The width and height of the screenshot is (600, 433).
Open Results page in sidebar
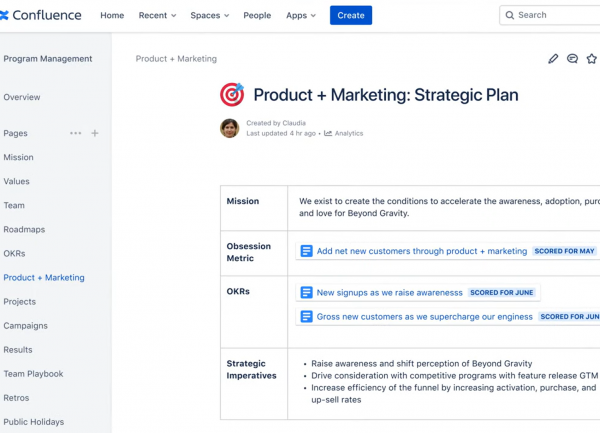coord(18,350)
